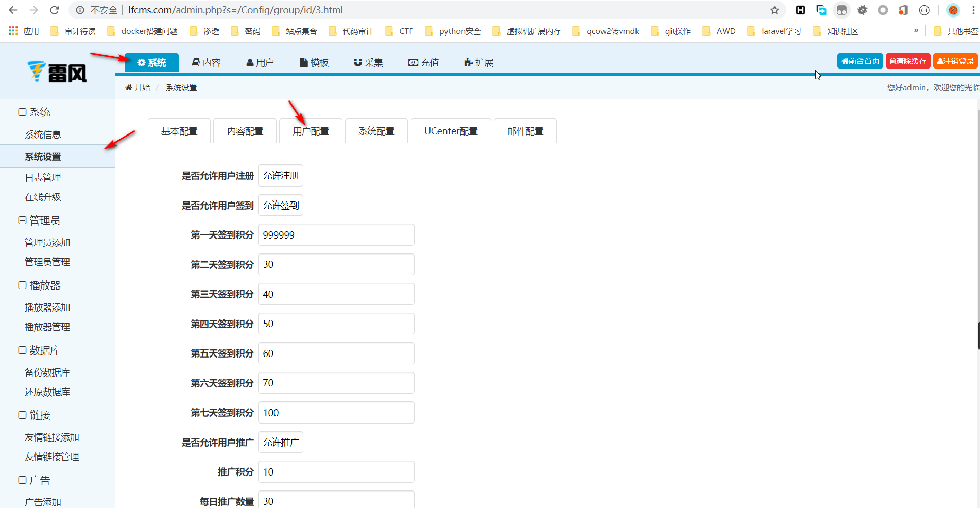The width and height of the screenshot is (980, 508).
Task: Bookmark page with star icon
Action: tap(775, 10)
